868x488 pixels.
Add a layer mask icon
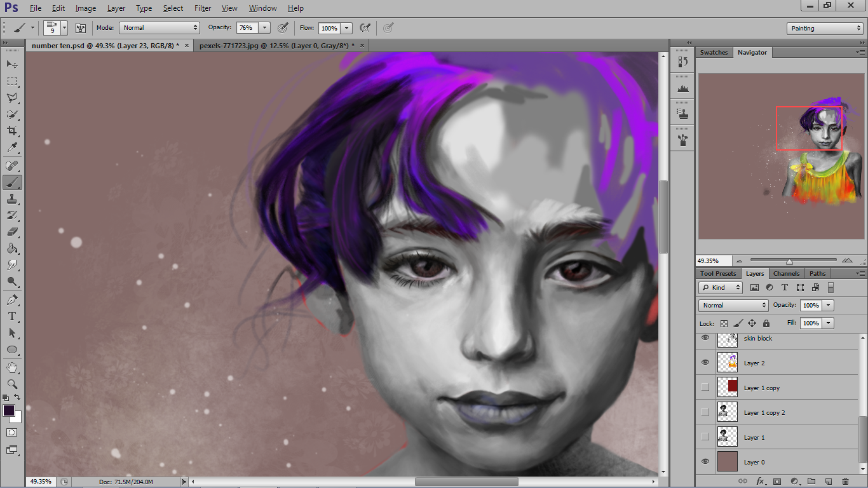coord(776,482)
